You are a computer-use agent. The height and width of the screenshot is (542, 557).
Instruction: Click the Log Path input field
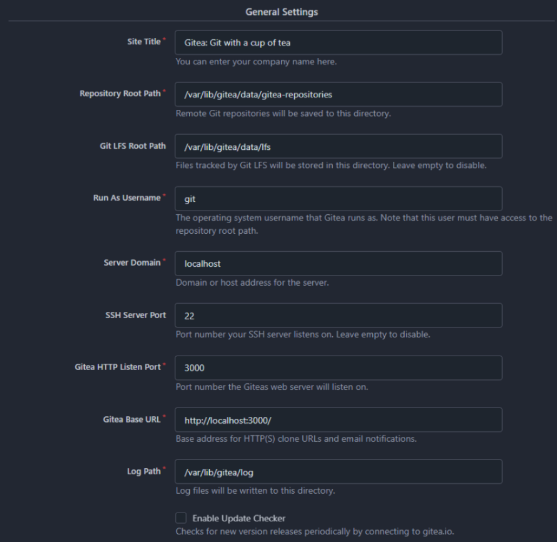click(339, 472)
